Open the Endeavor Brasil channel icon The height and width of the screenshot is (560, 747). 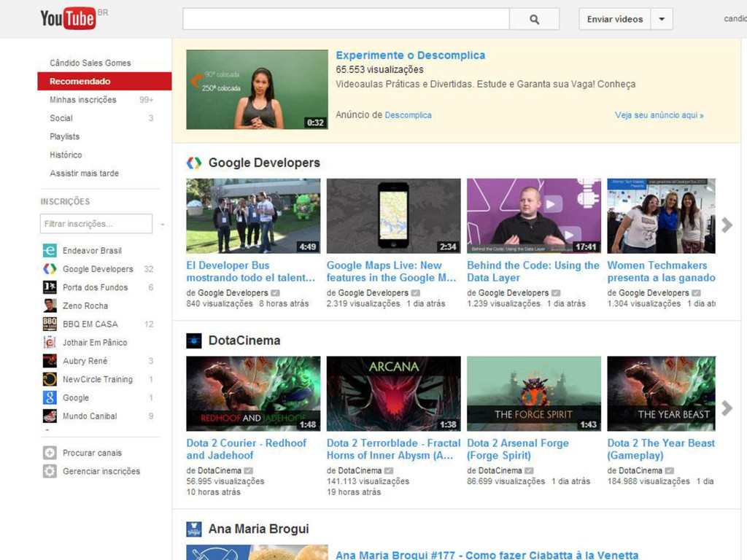coord(50,251)
